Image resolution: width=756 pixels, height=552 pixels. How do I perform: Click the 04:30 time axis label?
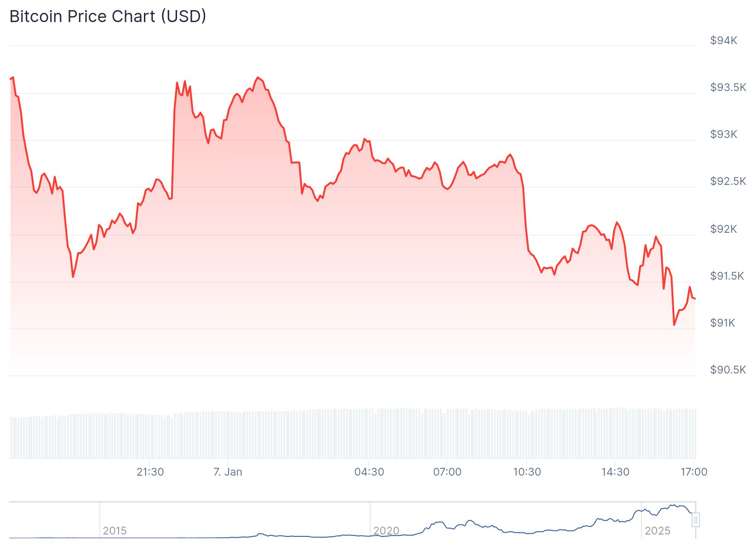click(369, 472)
